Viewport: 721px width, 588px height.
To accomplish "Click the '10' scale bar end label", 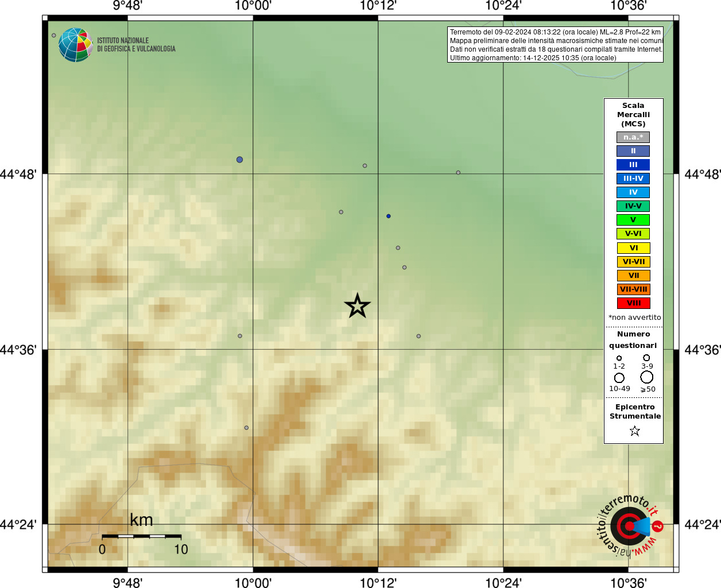I will (x=181, y=550).
